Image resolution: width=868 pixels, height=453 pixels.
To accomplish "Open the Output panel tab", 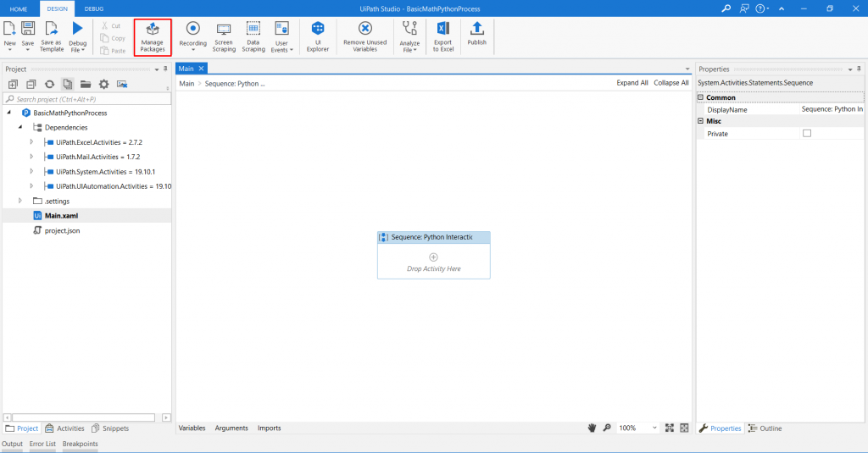I will [x=12, y=444].
